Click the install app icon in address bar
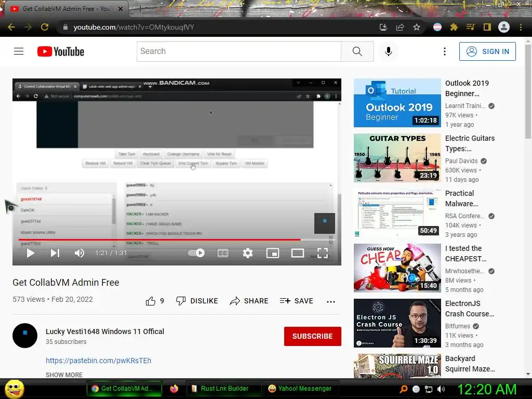The image size is (532, 399). click(x=383, y=27)
